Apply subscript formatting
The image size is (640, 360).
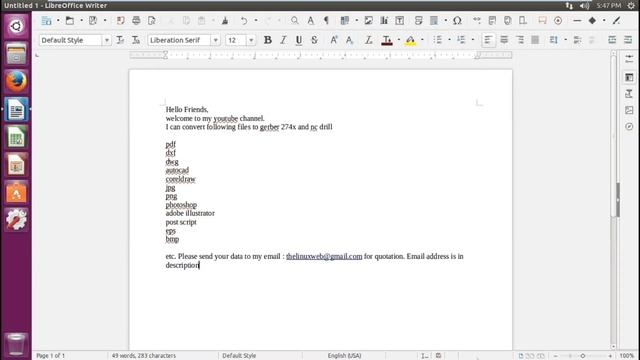coord(349,40)
